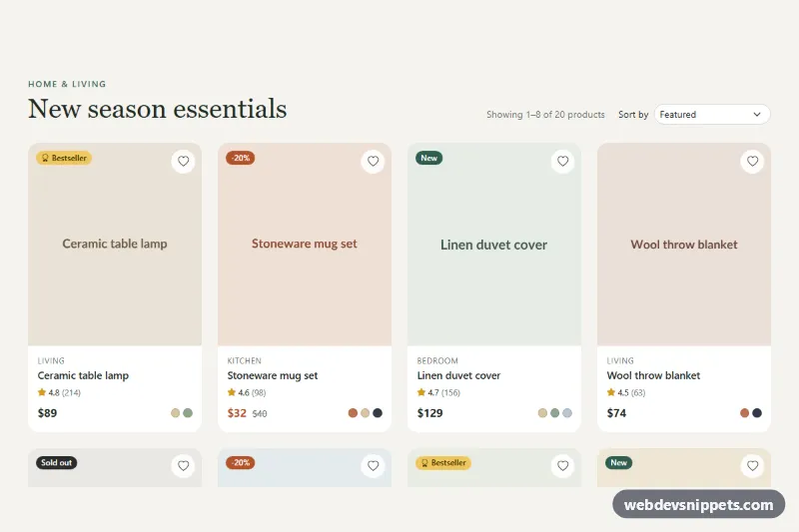799x532 pixels.
Task: Click the $32 sale price
Action: pos(237,413)
